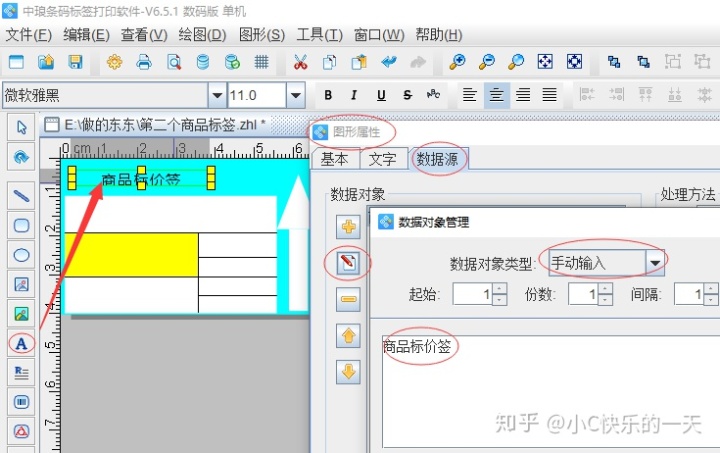Open database settings icon

tap(203, 62)
